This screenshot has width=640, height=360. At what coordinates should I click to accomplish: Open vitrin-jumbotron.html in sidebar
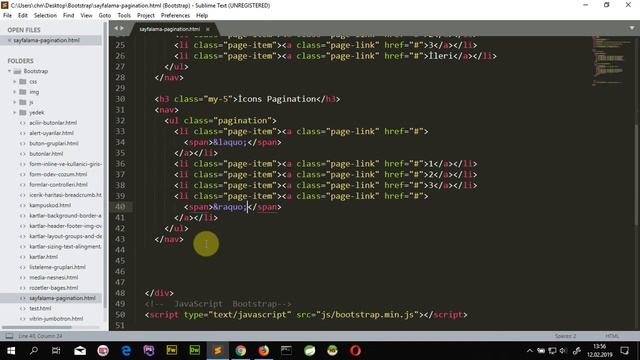coord(56,319)
